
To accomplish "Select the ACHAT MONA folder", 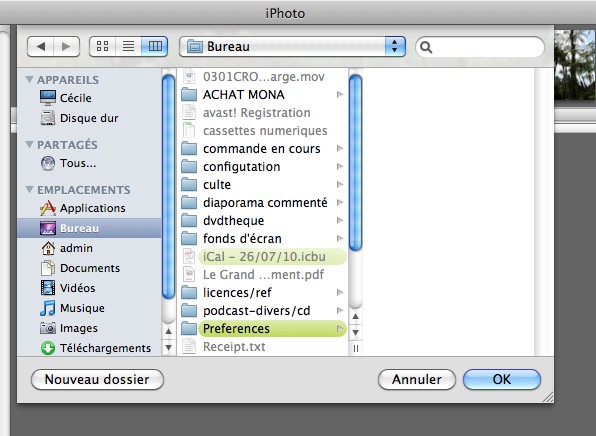I will pos(263,94).
